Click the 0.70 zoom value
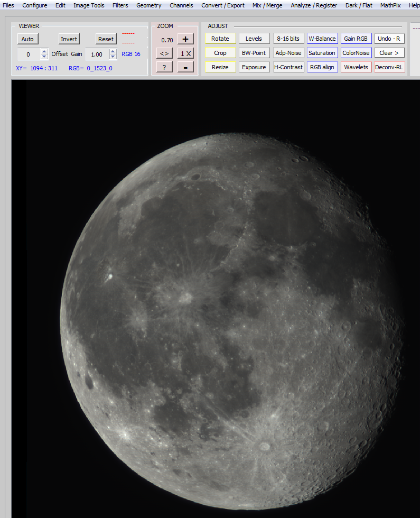 (167, 40)
